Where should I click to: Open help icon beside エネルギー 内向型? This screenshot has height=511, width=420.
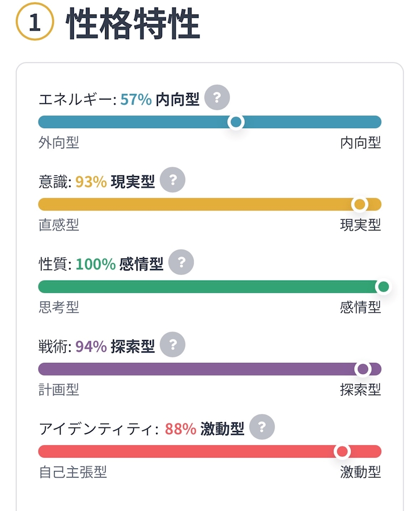coord(217,97)
